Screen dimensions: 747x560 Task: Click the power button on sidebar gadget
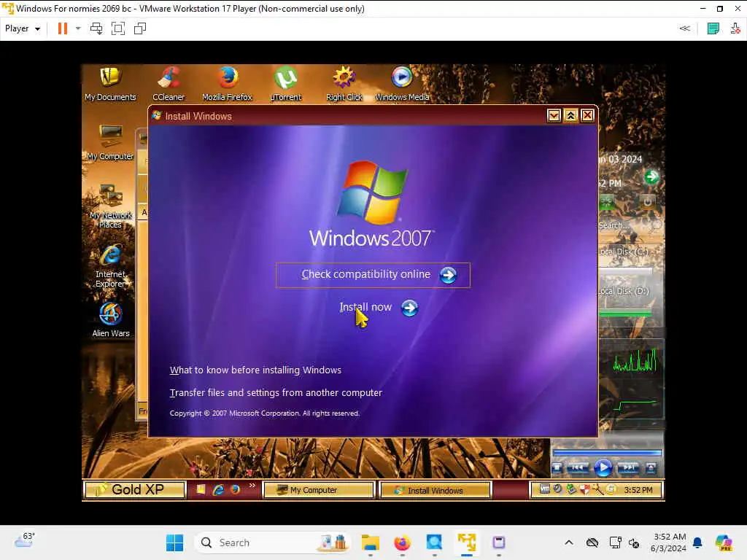click(647, 202)
